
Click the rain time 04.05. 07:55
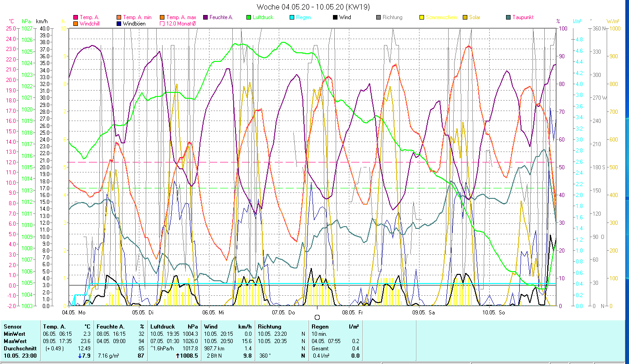pyautogui.click(x=327, y=341)
